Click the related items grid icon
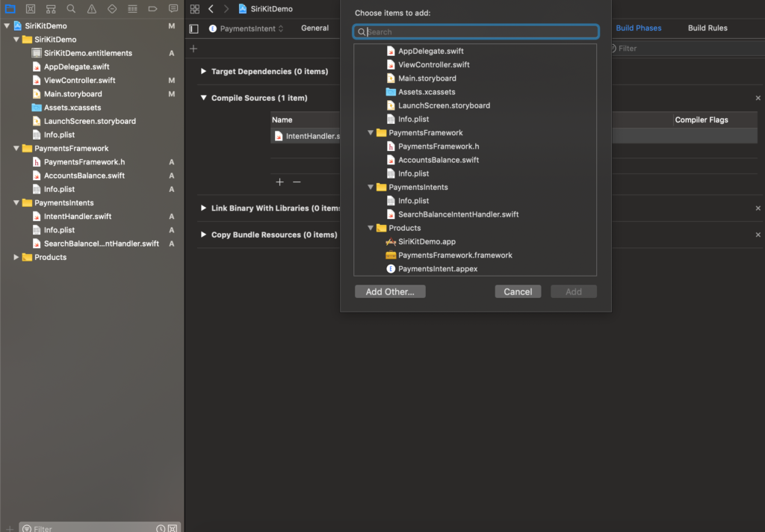The width and height of the screenshot is (765, 532). coord(195,9)
